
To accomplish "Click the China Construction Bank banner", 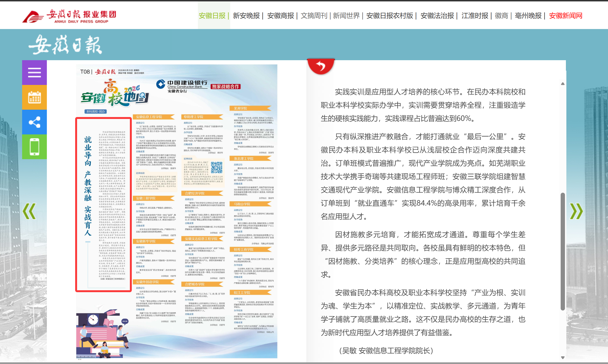I will [198, 86].
